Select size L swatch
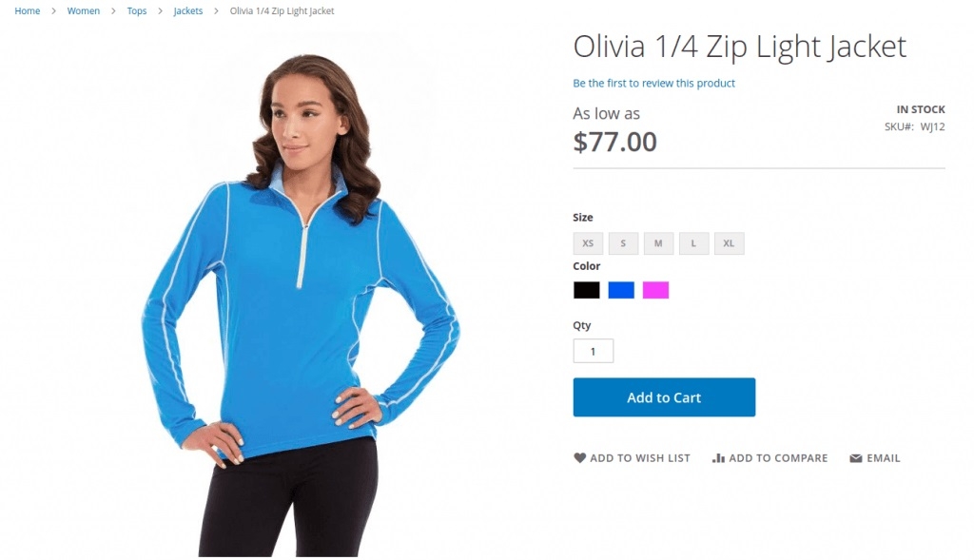The height and width of the screenshot is (560, 974). click(x=693, y=243)
